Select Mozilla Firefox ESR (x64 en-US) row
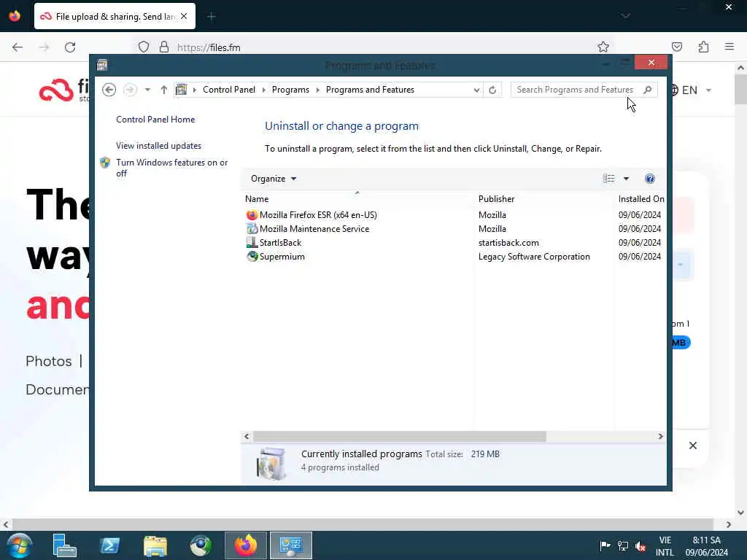 point(454,215)
